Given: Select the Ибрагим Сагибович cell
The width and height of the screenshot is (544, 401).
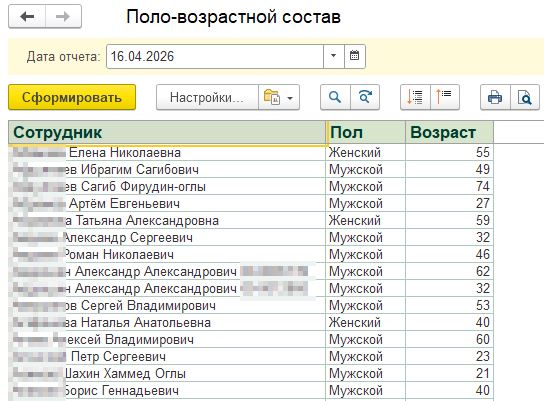Looking at the screenshot, I should point(167,169).
